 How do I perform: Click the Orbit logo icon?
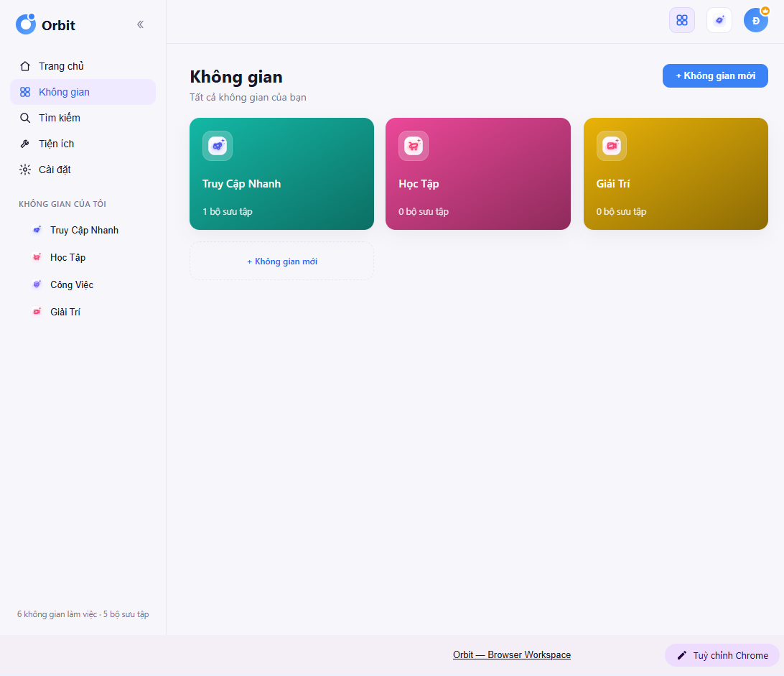(26, 24)
